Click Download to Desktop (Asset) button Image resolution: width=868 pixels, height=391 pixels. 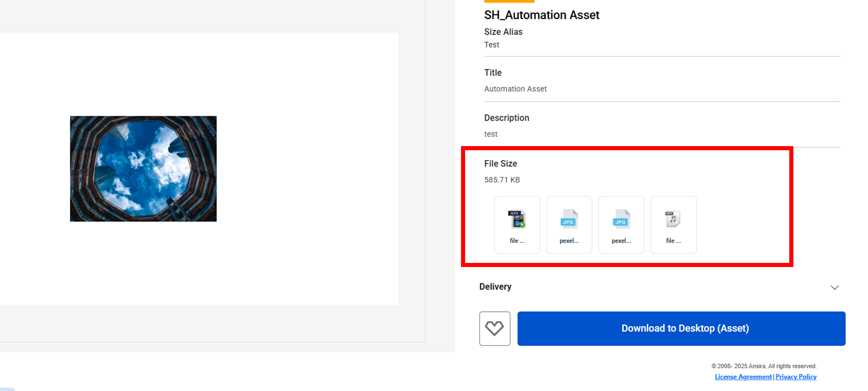point(681,328)
